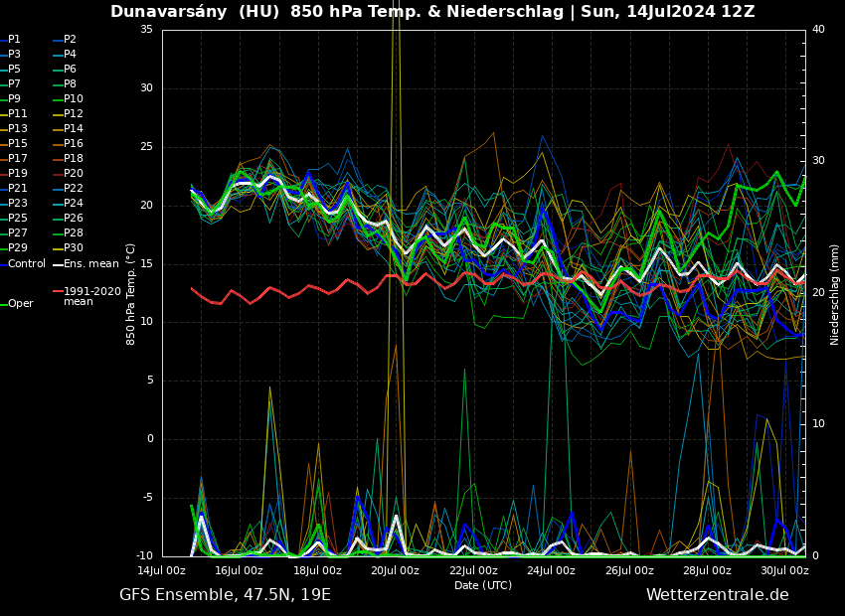This screenshot has width=845, height=616.
Task: Click the Wetterzentrale.de text
Action: coord(717,595)
